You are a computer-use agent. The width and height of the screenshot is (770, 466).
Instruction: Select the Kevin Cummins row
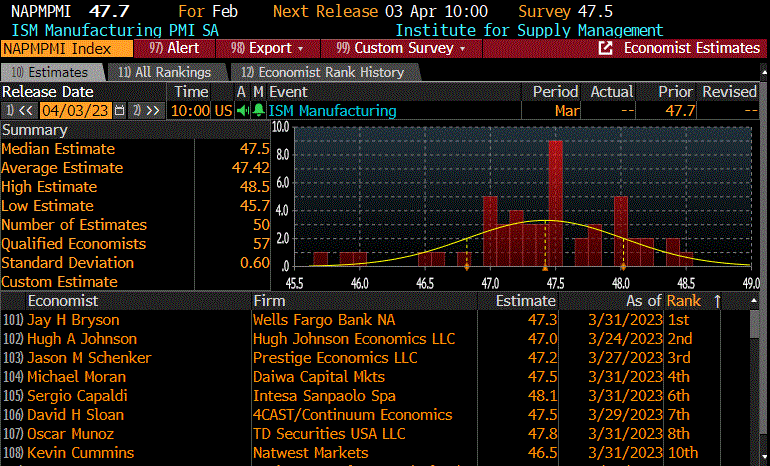tap(360, 453)
